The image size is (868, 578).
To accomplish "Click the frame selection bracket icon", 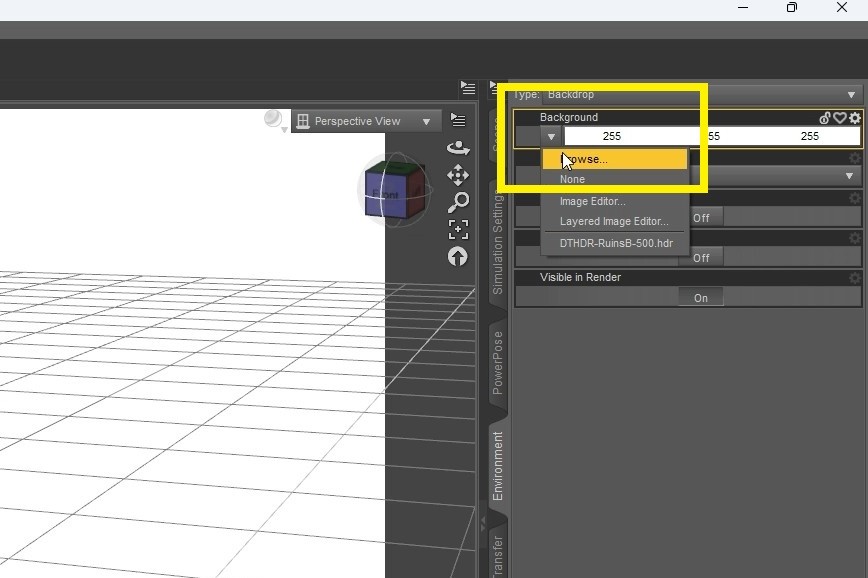I will [458, 229].
